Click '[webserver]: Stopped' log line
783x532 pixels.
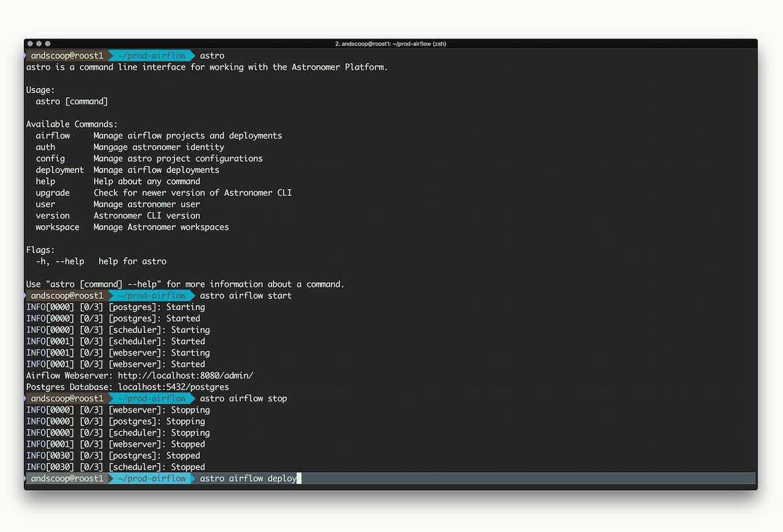[x=116, y=445]
